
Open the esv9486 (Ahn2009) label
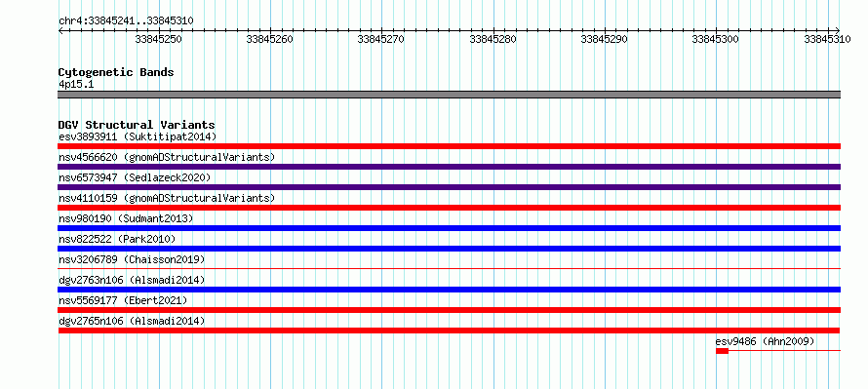pyautogui.click(x=765, y=341)
